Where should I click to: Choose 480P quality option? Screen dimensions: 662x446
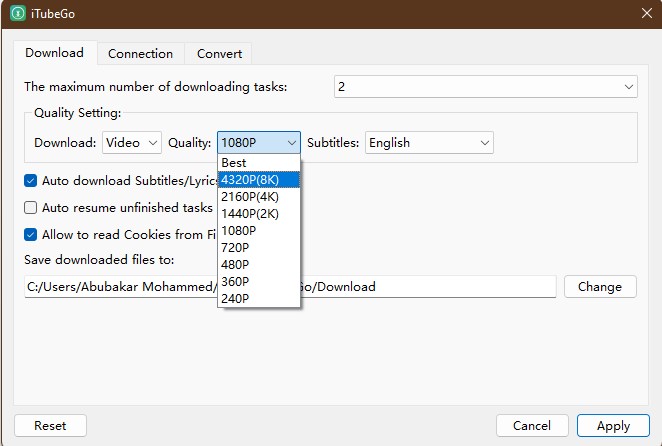pos(259,264)
